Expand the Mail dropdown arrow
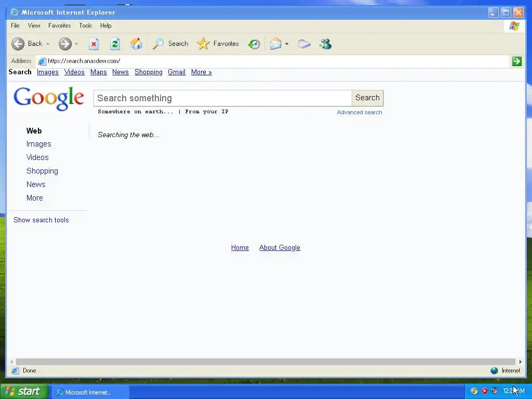 coord(287,44)
